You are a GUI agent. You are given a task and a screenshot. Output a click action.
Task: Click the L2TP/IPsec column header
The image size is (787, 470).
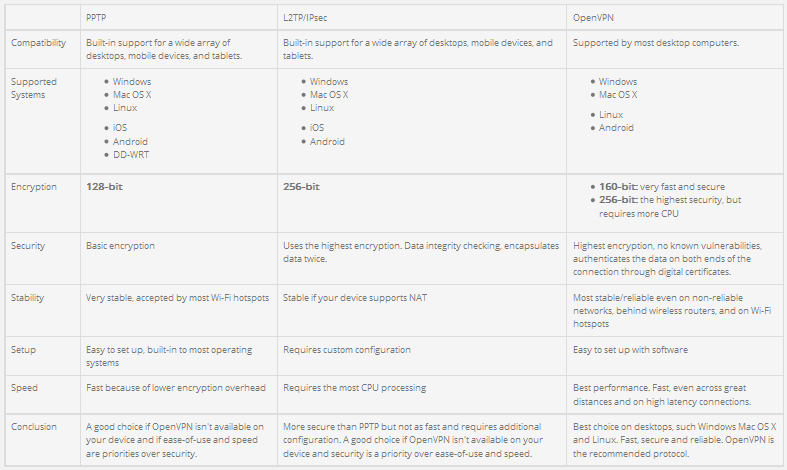click(x=313, y=19)
